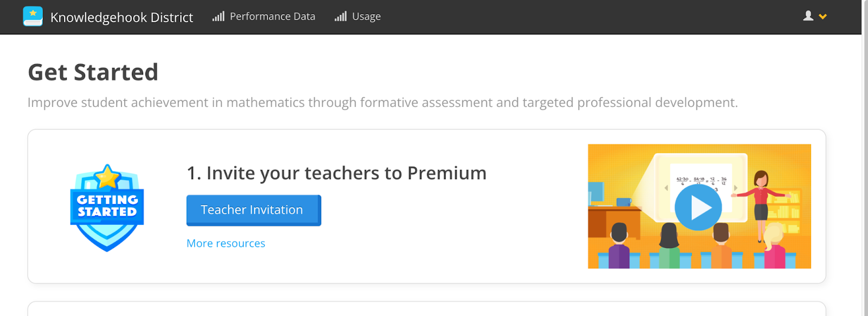This screenshot has height=316, width=868.
Task: Click the person silhouette in the top bar
Action: [808, 16]
